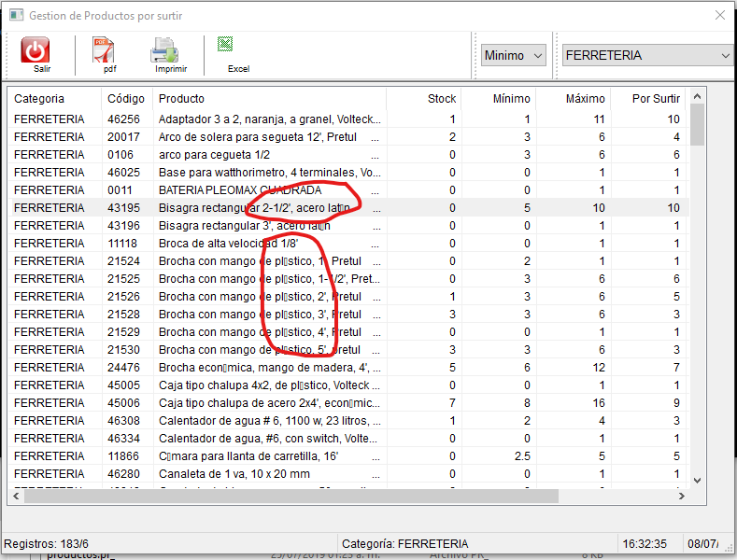Click the Producto column header
The height and width of the screenshot is (560, 737).
point(182,98)
